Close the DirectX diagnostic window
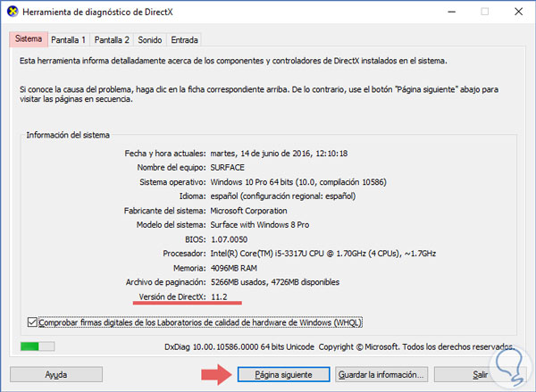This screenshot has width=536, height=392. tap(518, 12)
